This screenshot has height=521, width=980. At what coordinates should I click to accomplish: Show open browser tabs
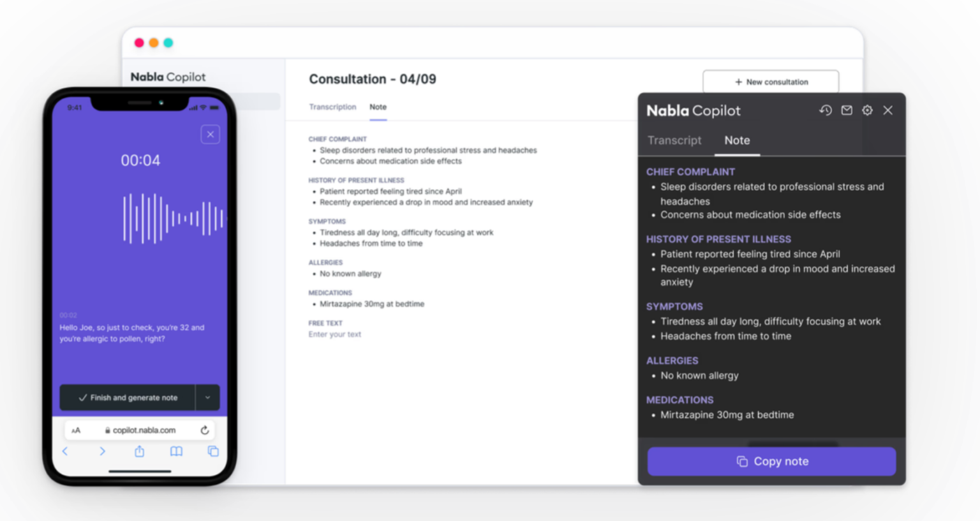[x=213, y=451]
